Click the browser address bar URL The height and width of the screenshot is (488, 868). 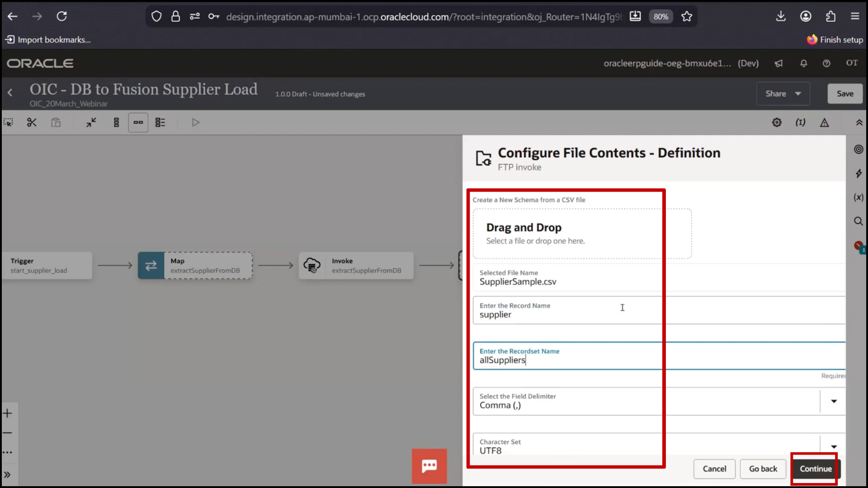click(424, 17)
